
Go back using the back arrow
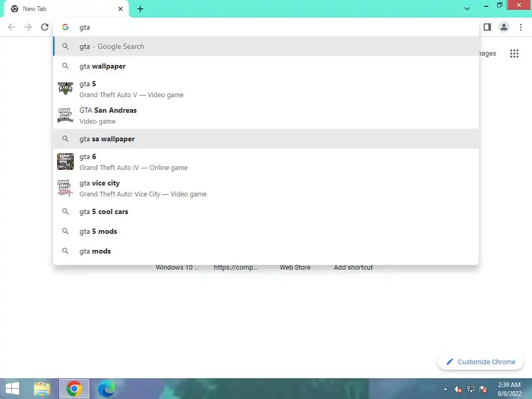pos(11,27)
